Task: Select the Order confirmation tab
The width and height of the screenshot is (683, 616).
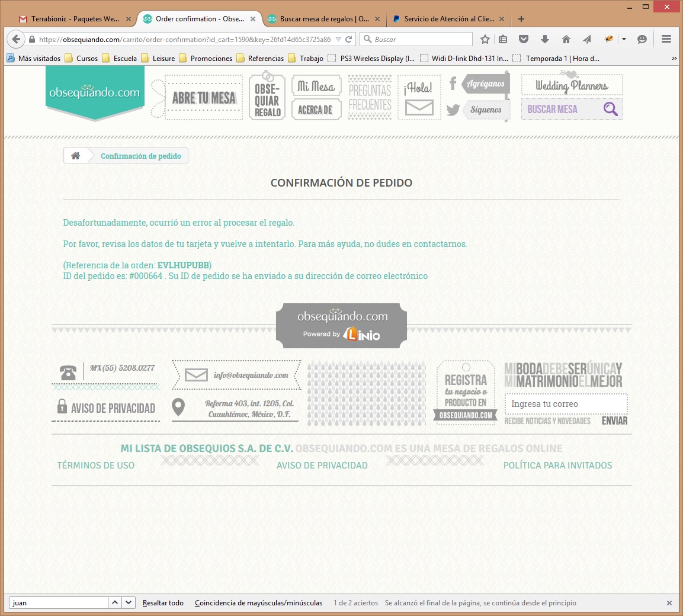Action: click(199, 19)
